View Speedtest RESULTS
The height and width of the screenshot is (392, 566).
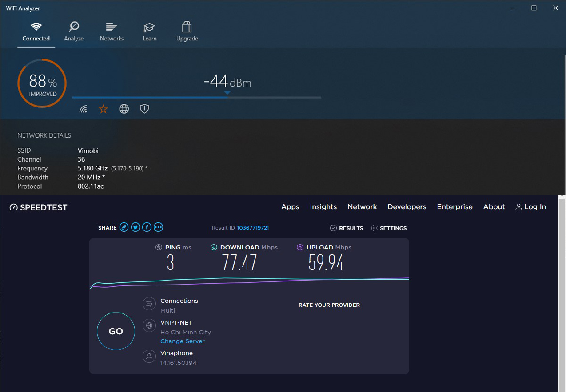[x=347, y=228]
